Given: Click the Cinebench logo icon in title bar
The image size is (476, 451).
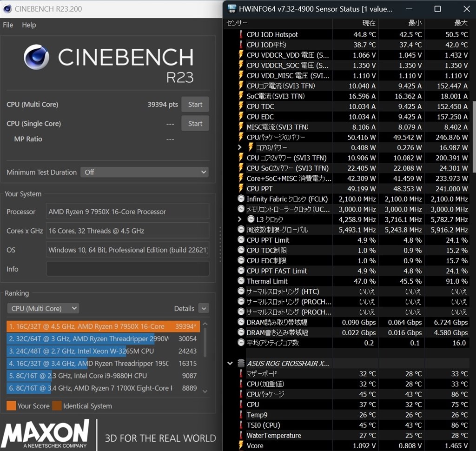Looking at the screenshot, I should pyautogui.click(x=7, y=9).
